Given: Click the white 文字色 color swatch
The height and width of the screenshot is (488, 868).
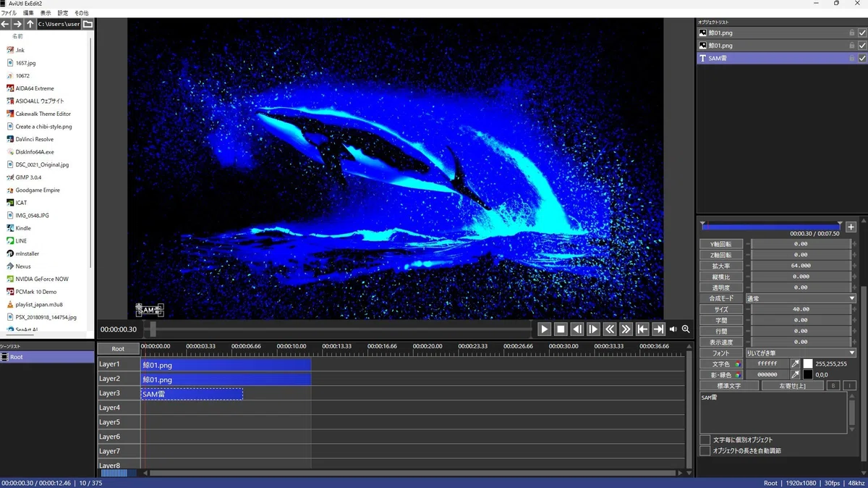Looking at the screenshot, I should 808,363.
